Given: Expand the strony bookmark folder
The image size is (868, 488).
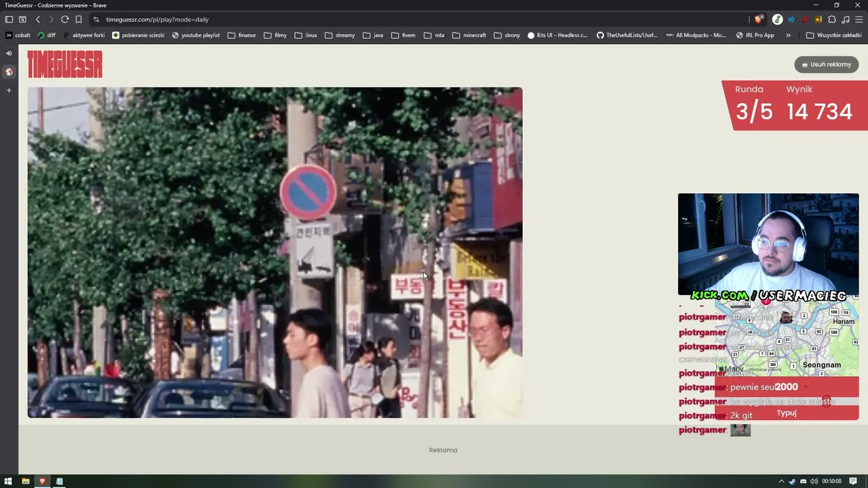Looking at the screenshot, I should (507, 35).
